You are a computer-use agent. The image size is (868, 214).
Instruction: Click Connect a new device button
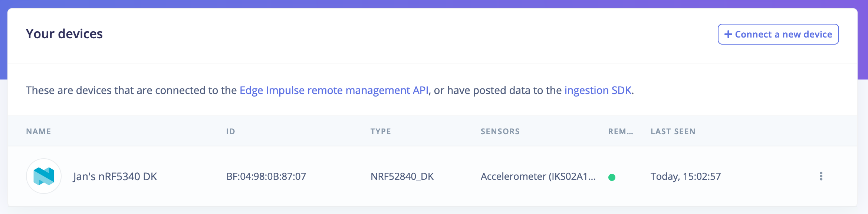click(x=778, y=34)
